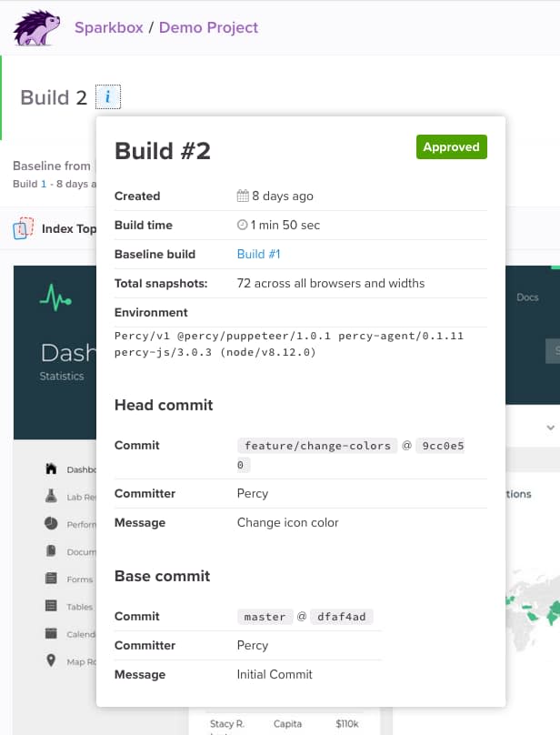
Task: Click the Initial Commit message text
Action: click(x=275, y=674)
